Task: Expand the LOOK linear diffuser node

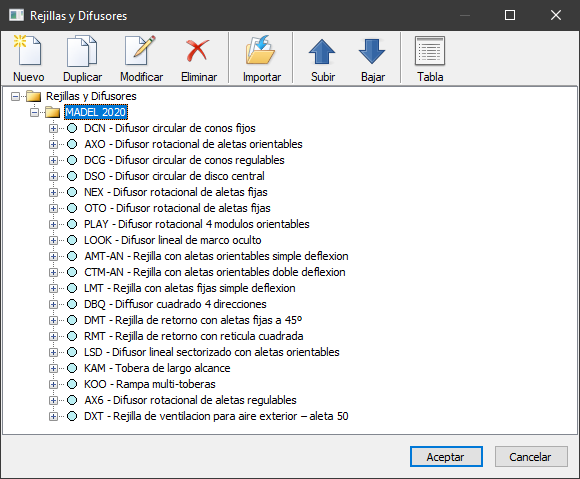Action: point(53,240)
